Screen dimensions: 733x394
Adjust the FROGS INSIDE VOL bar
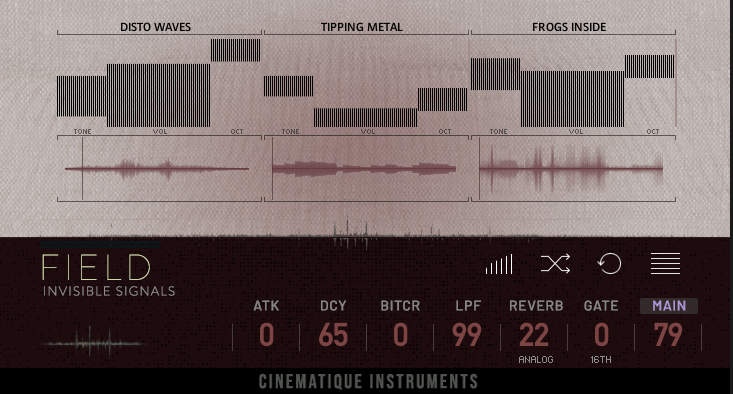click(x=573, y=99)
